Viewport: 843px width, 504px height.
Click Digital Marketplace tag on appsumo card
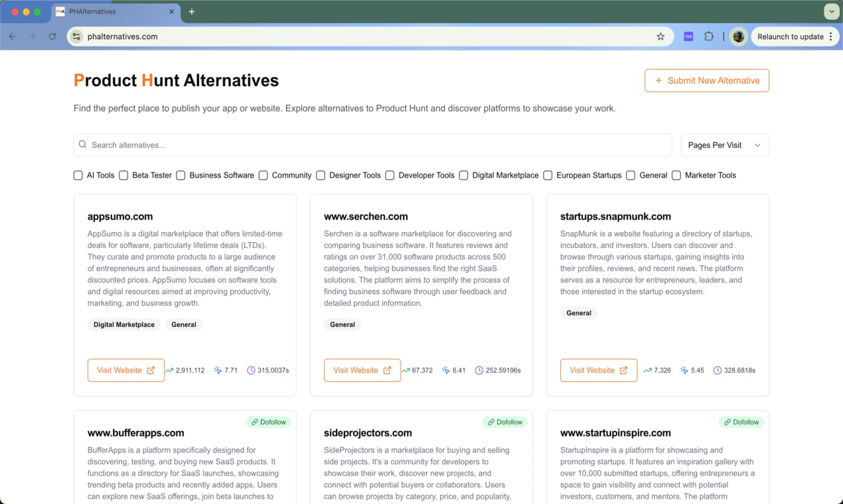[124, 325]
